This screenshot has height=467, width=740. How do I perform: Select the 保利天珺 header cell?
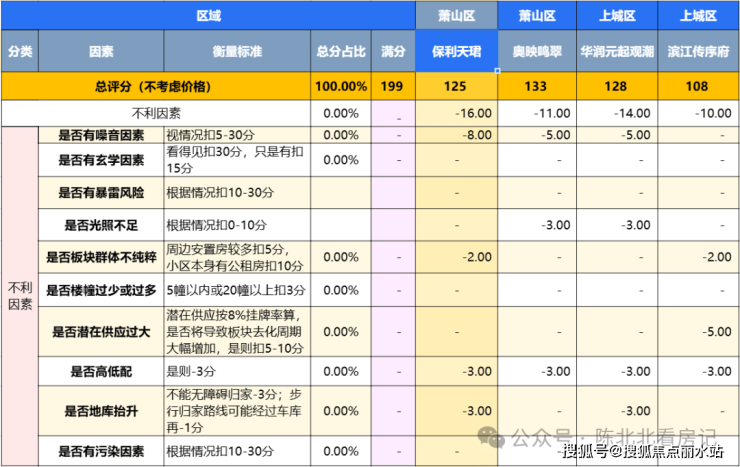coord(456,51)
